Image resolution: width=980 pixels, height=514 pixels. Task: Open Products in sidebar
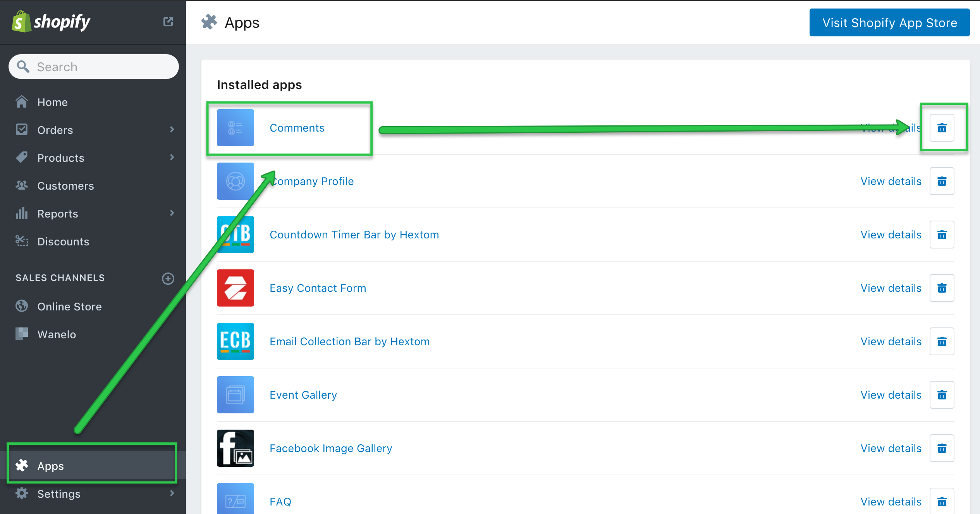pos(61,158)
